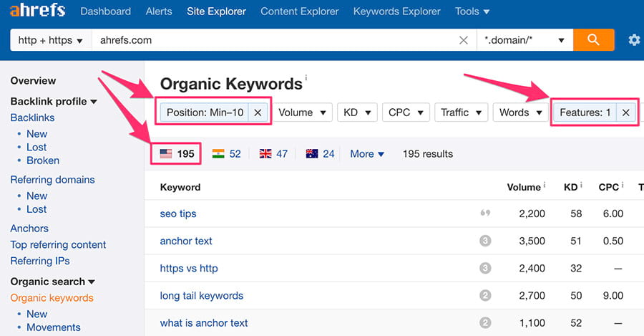Select the India flag country results
Image resolution: width=644 pixels, height=336 pixels.
226,153
